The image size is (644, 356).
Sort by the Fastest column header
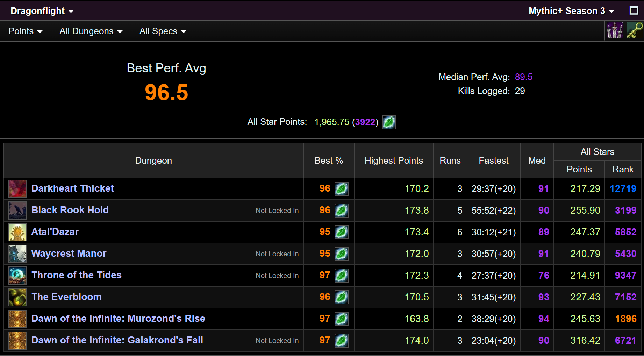point(493,161)
